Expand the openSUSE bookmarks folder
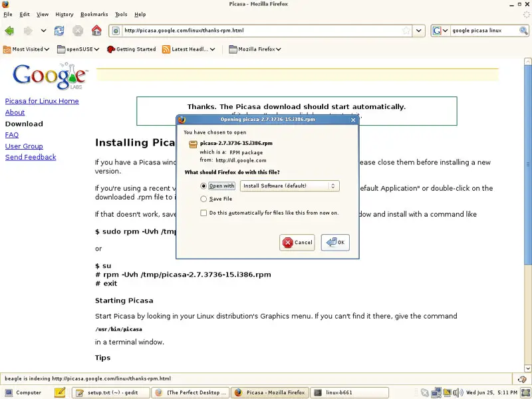The width and height of the screenshot is (532, 399). click(x=78, y=49)
